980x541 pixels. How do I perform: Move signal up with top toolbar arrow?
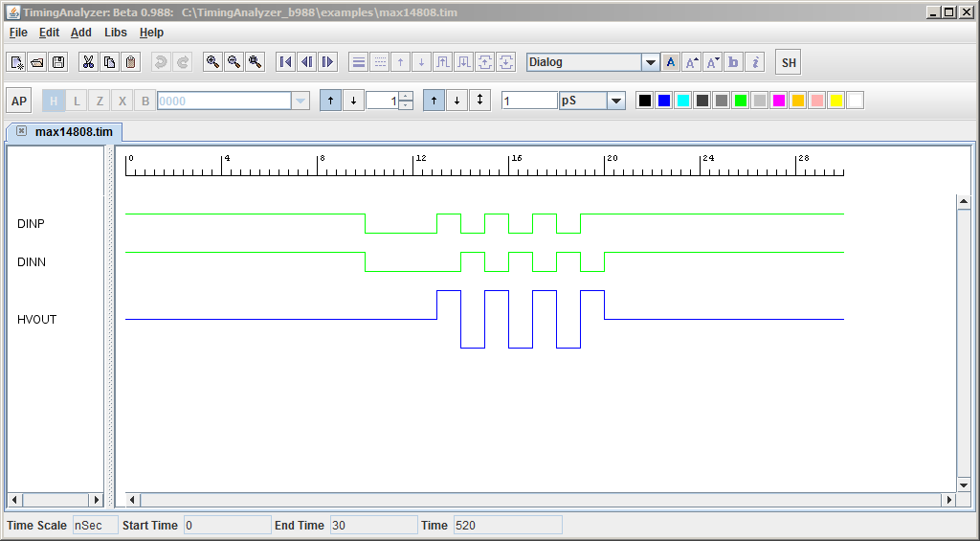tap(401, 62)
